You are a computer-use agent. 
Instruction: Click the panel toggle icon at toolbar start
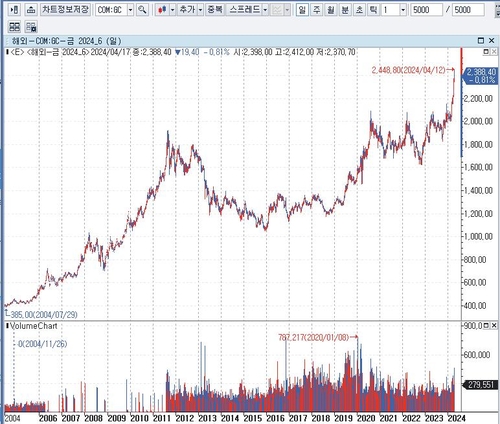(x=14, y=10)
